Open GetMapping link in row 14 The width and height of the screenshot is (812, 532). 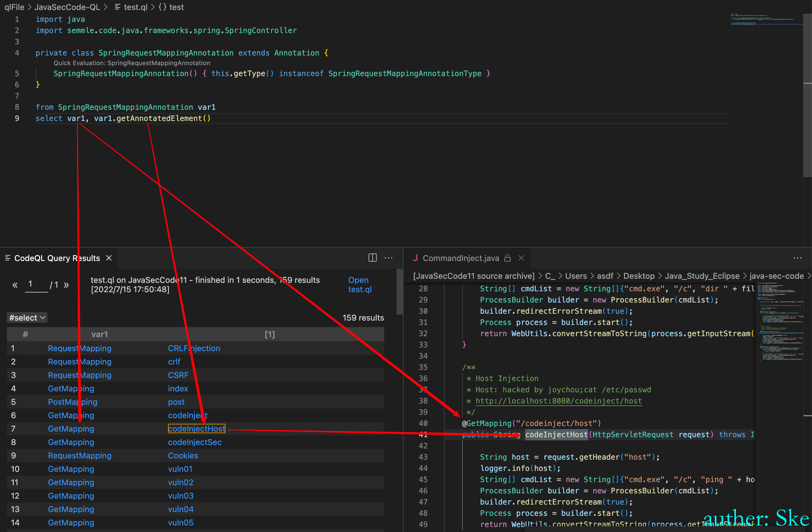coord(71,523)
